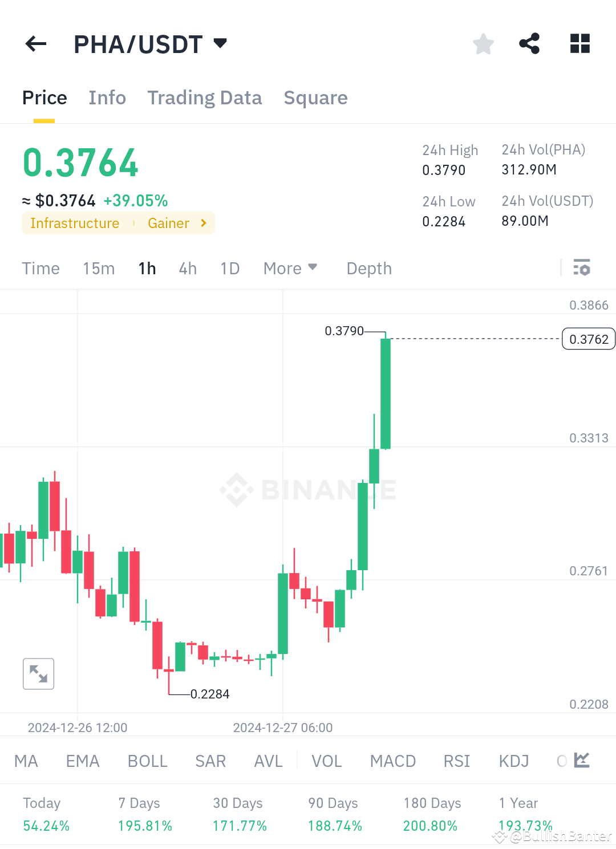Image resolution: width=616 pixels, height=849 pixels.
Task: Switch to the Trading Data tab
Action: click(x=204, y=98)
